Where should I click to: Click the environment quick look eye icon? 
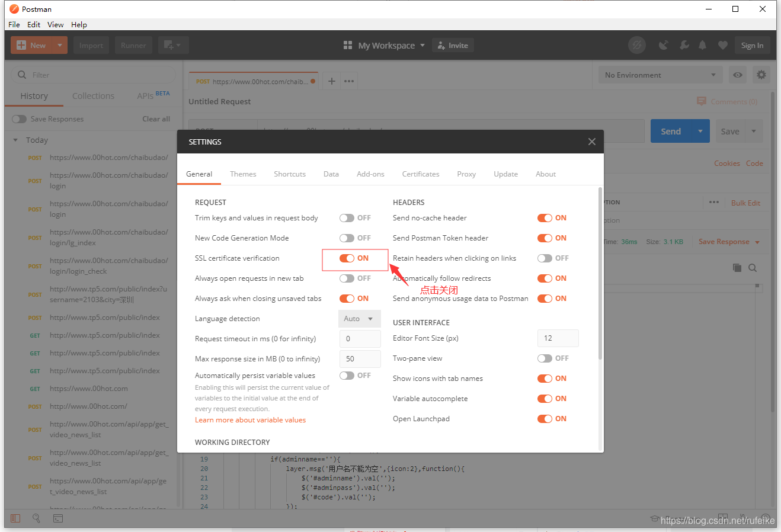coord(738,75)
